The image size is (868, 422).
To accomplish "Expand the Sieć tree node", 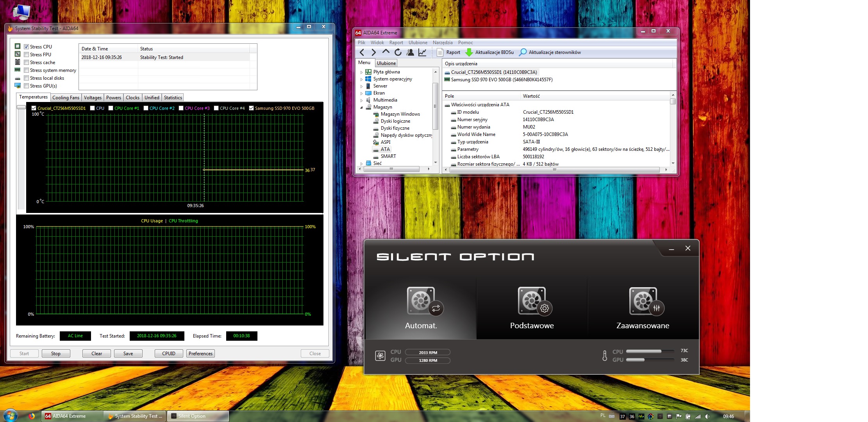I will point(361,164).
